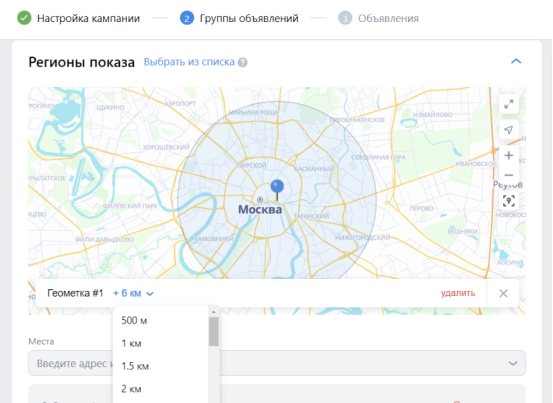Select 1.5 км radius option
Image resolution: width=553 pixels, height=403 pixels.
160,366
